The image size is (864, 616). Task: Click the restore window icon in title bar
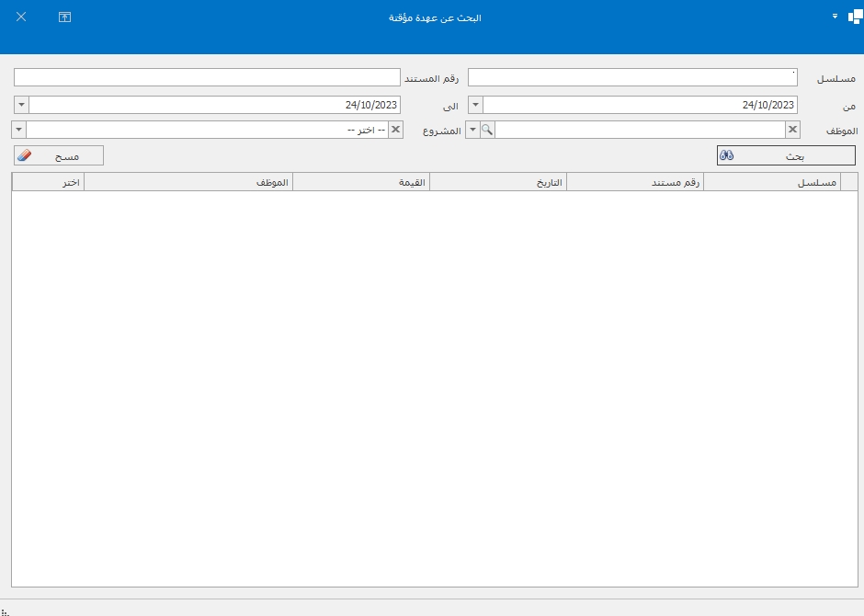point(64,17)
